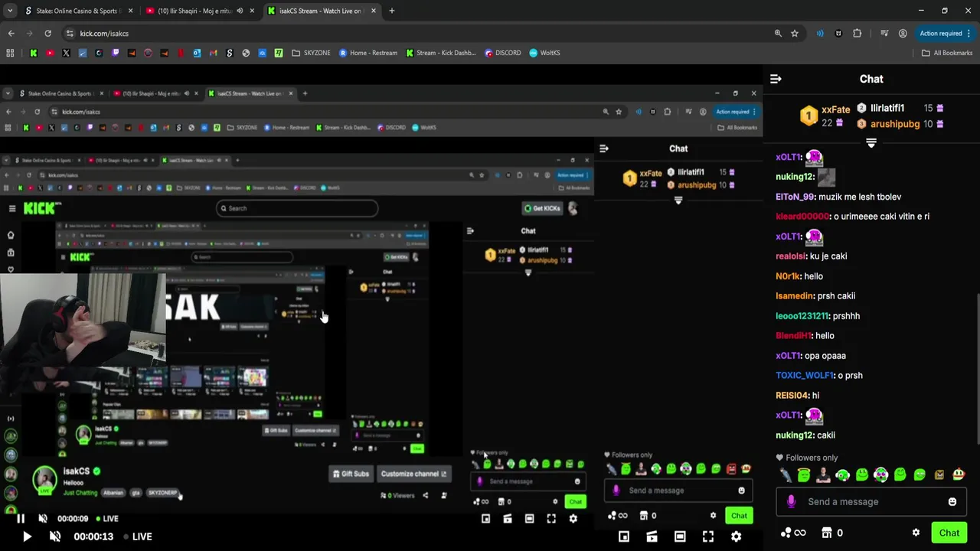
Task: Open the All Bookmarks folder
Action: 947,53
